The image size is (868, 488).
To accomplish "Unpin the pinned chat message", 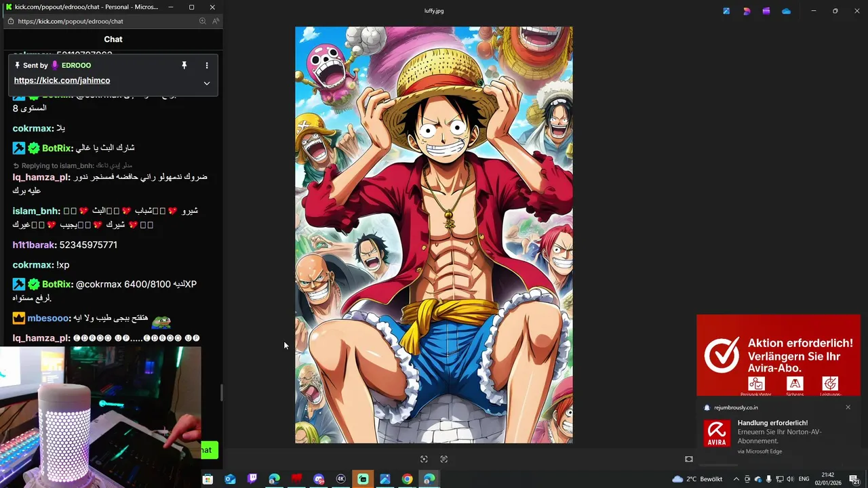I will (x=184, y=65).
